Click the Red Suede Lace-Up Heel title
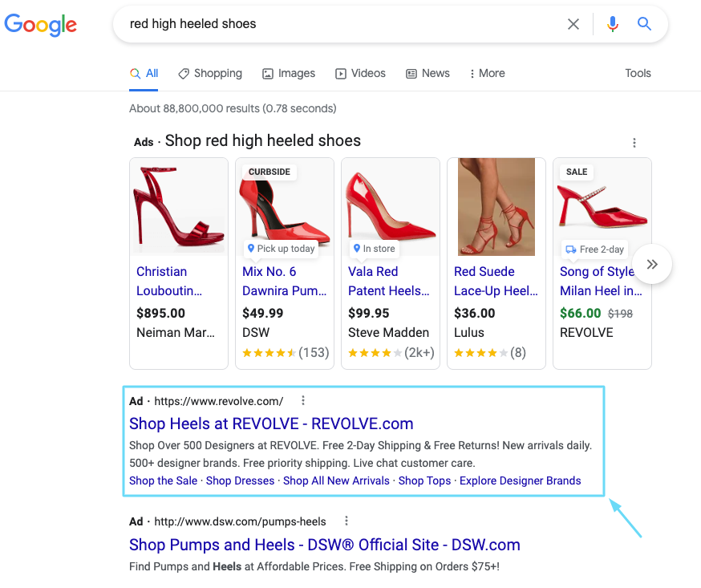The image size is (701, 588). click(x=496, y=282)
